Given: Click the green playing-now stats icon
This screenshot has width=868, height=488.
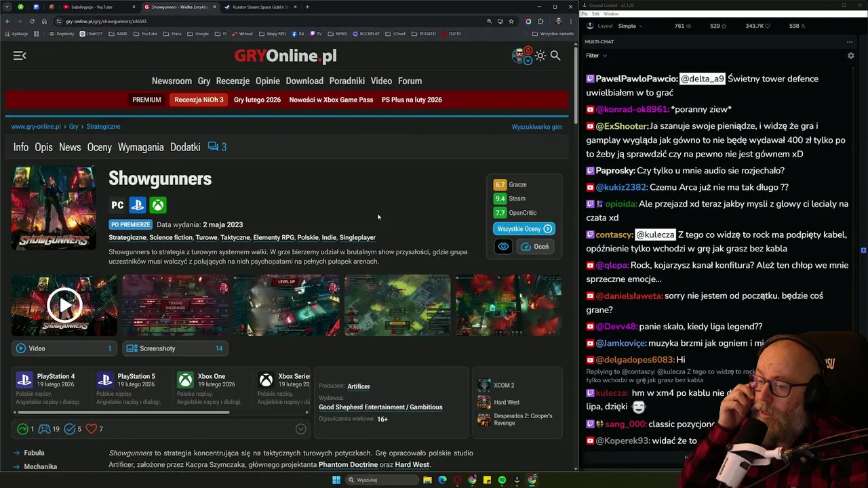Looking at the screenshot, I should [x=22, y=429].
